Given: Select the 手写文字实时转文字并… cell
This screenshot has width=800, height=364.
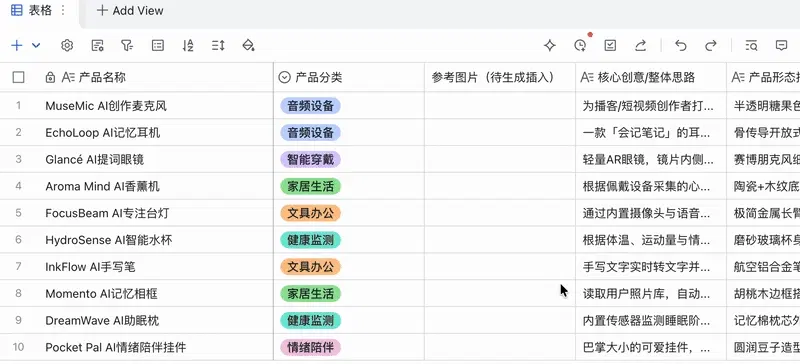Looking at the screenshot, I should [651, 266].
